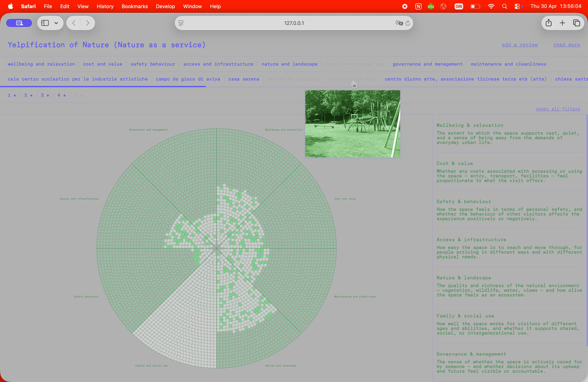The width and height of the screenshot is (588, 382).
Task: Select the faded 'centro la piazzetta' place
Action: point(294,79)
